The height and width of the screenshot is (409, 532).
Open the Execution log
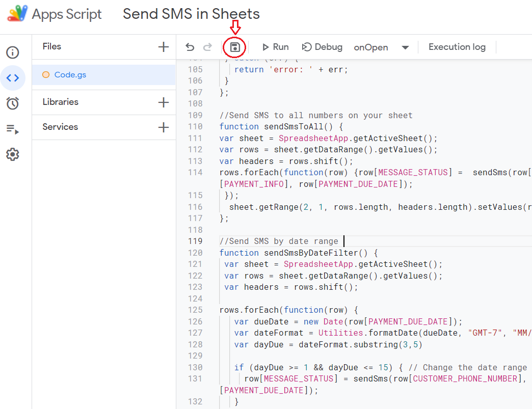[457, 46]
